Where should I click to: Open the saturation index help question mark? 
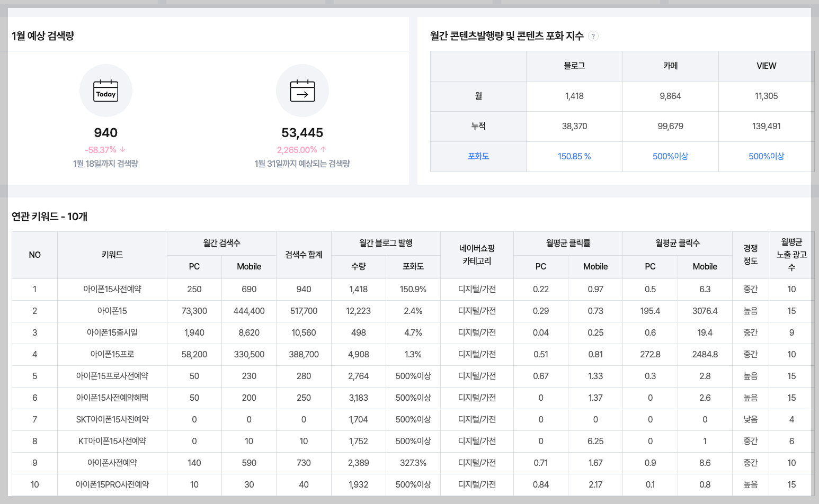tap(593, 36)
